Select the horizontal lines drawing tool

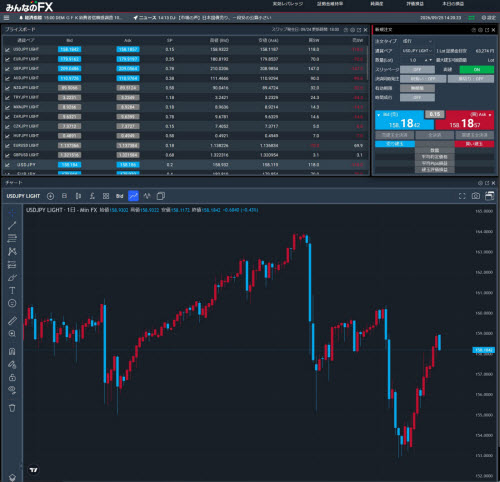point(12,238)
